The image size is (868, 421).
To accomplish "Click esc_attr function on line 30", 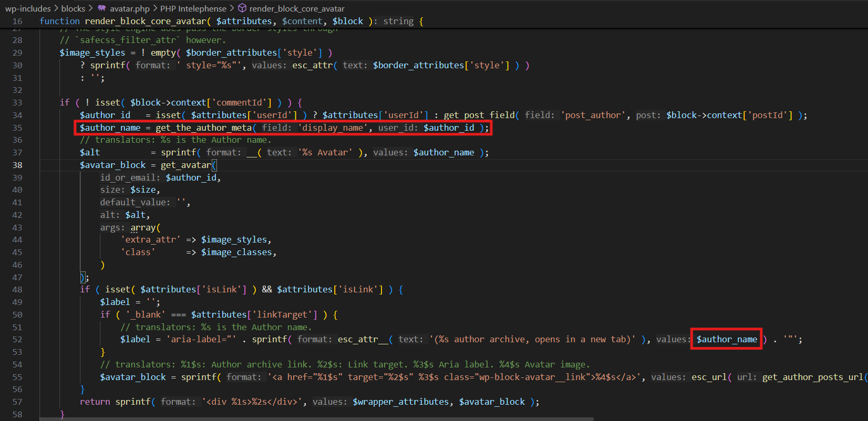I will point(312,65).
